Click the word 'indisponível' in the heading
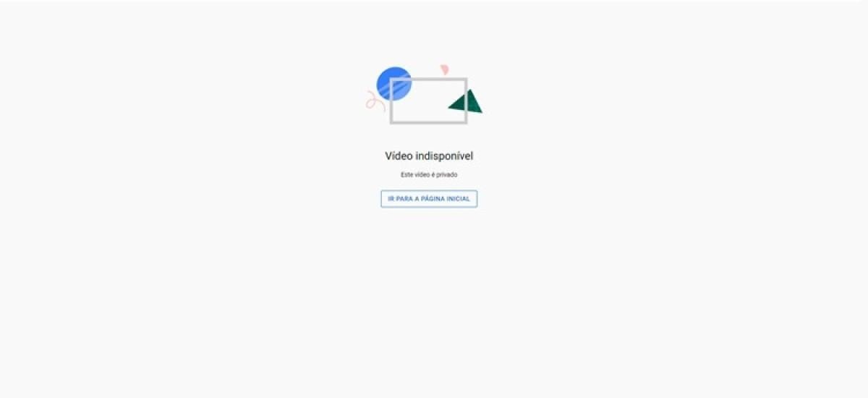 coord(444,156)
